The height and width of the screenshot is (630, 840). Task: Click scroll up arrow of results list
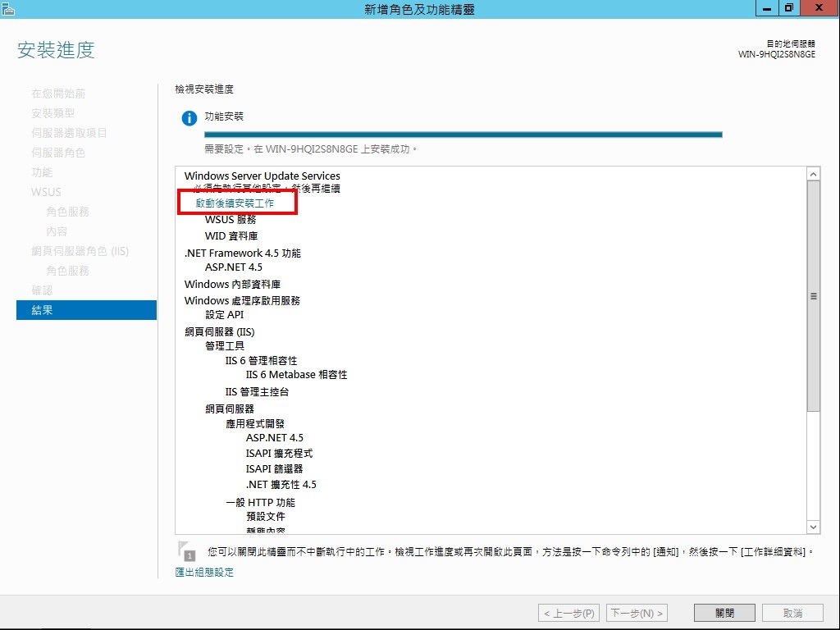click(x=813, y=174)
